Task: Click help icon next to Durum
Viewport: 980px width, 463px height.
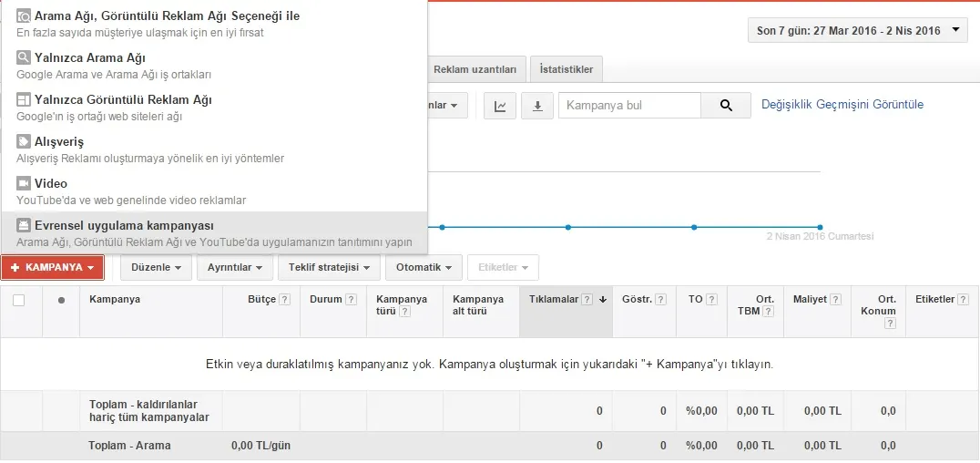Action: click(x=352, y=300)
